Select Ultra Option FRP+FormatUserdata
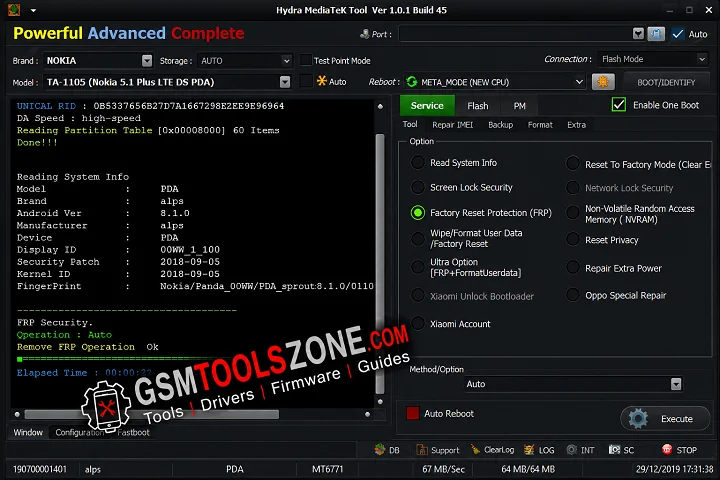Screen dimensions: 720x480 click(x=417, y=267)
